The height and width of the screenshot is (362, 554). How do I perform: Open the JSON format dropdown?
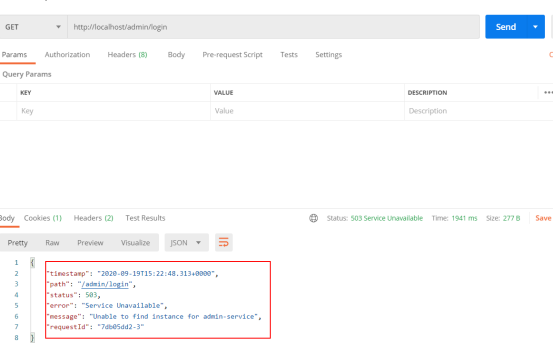click(x=187, y=243)
